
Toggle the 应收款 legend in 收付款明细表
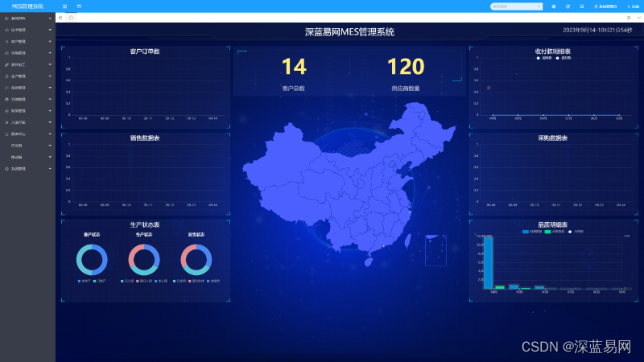[x=544, y=58]
